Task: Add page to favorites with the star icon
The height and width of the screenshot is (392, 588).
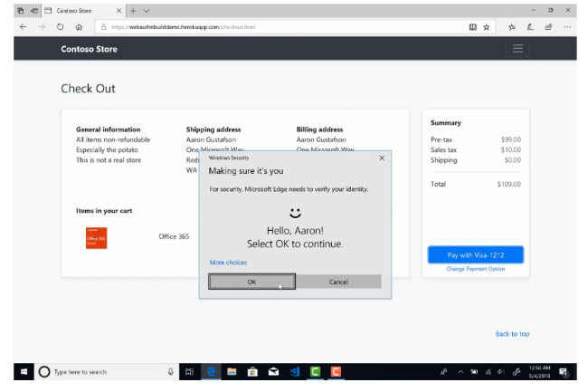Action: [x=487, y=26]
